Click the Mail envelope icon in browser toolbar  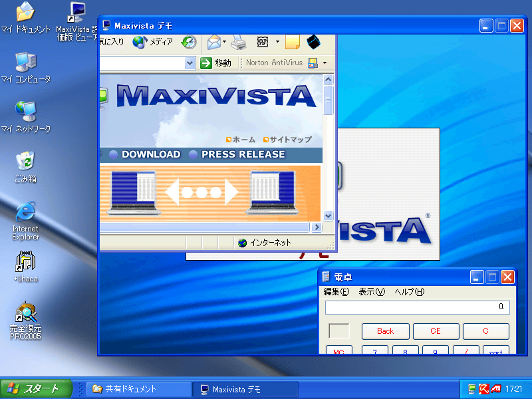tap(213, 42)
